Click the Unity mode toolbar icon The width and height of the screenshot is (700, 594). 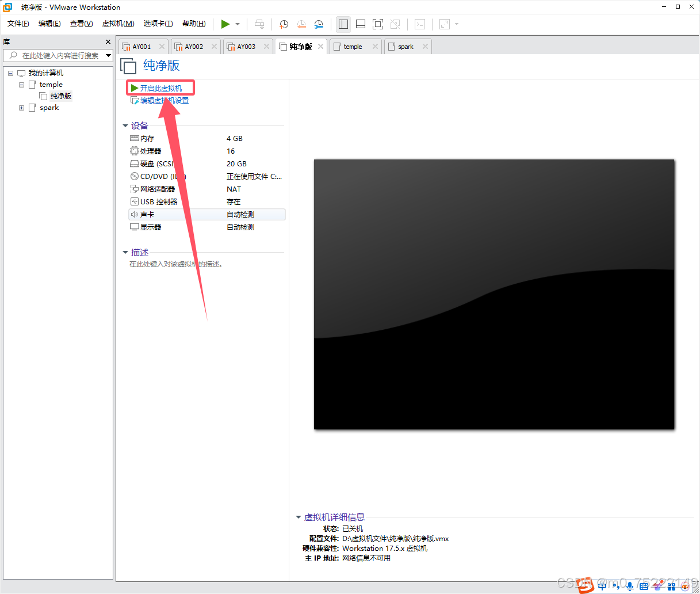(395, 24)
